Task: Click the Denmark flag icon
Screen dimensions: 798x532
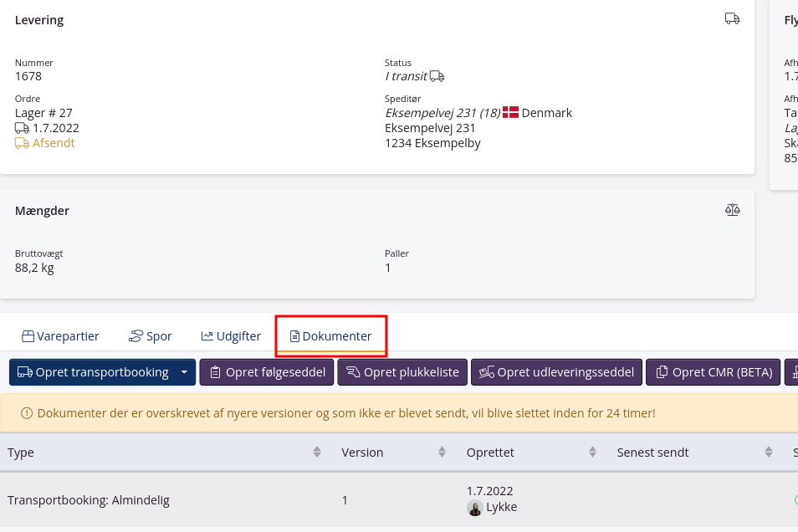Action: point(510,112)
